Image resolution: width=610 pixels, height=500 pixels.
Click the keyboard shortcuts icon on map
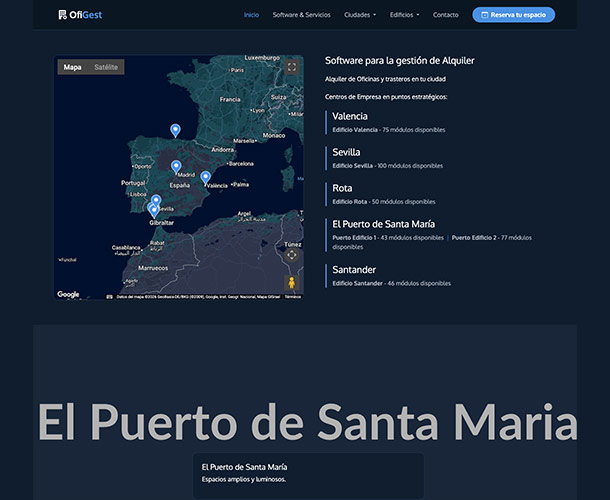109,297
